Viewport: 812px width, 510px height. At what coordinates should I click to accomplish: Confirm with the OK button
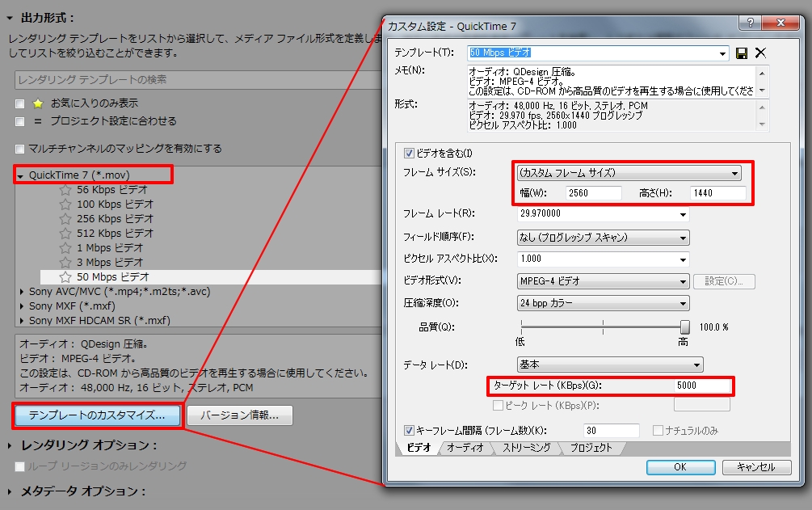680,467
